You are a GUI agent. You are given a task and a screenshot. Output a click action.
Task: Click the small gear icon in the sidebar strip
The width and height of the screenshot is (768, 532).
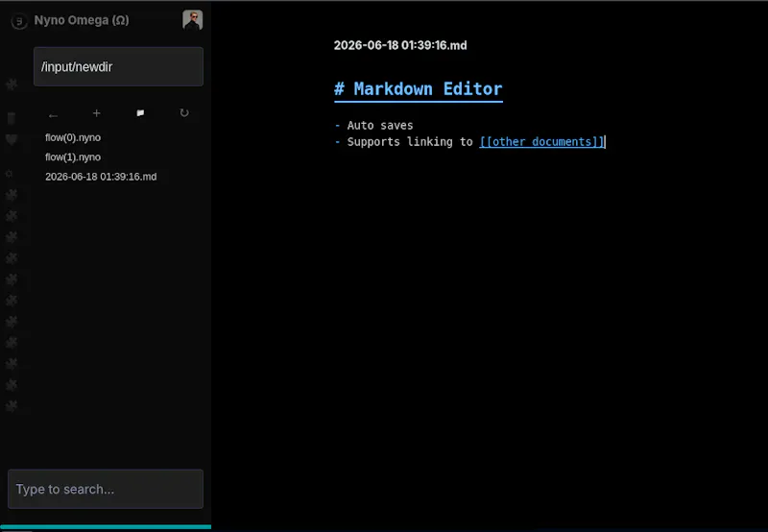coord(9,174)
